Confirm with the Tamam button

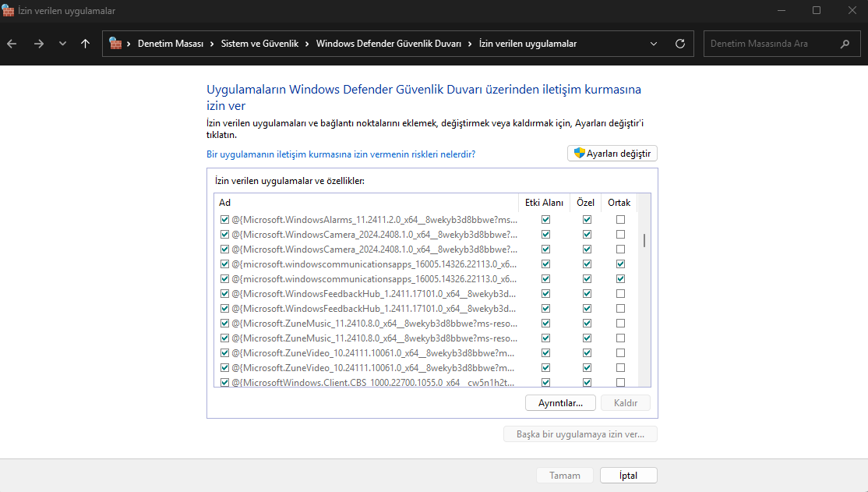(565, 476)
